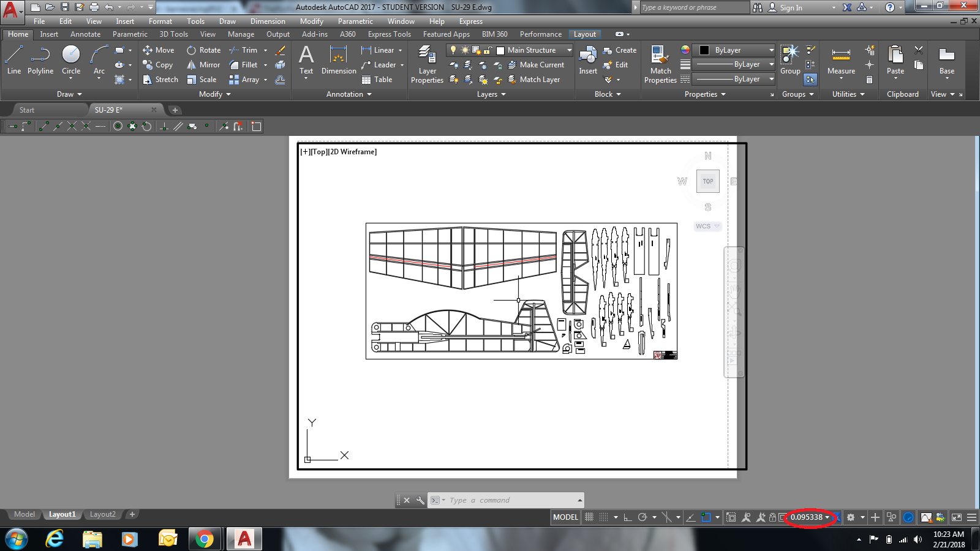This screenshot has width=980, height=551.
Task: Click the Group objects icon
Action: pyautogui.click(x=790, y=60)
